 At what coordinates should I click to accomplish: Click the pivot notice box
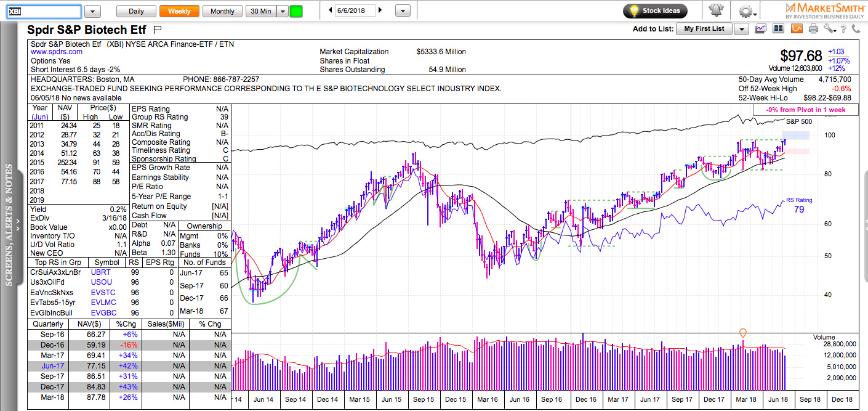[806, 110]
